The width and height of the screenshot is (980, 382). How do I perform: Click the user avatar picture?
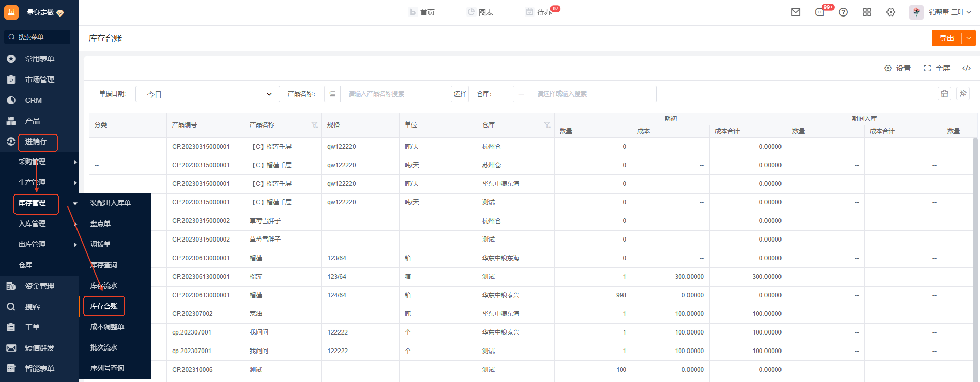916,12
